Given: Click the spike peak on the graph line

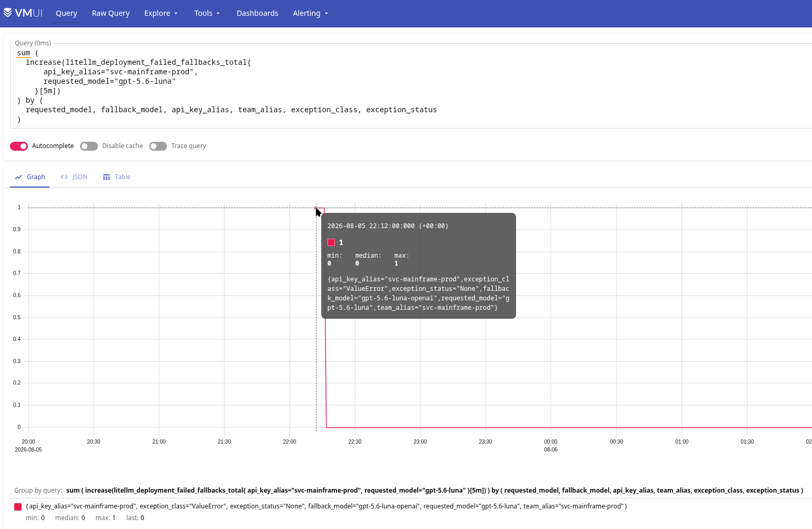Looking at the screenshot, I should click(x=319, y=208).
